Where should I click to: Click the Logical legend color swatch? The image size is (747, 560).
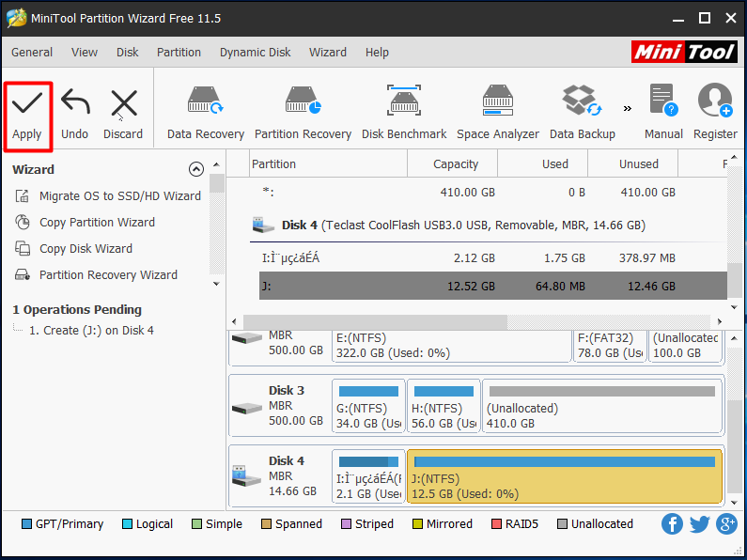coord(127,524)
